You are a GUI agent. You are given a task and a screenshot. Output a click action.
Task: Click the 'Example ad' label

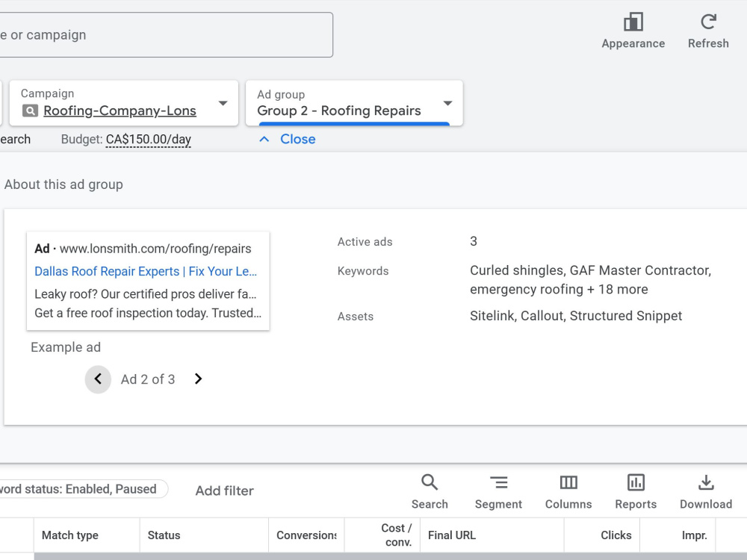pos(66,347)
